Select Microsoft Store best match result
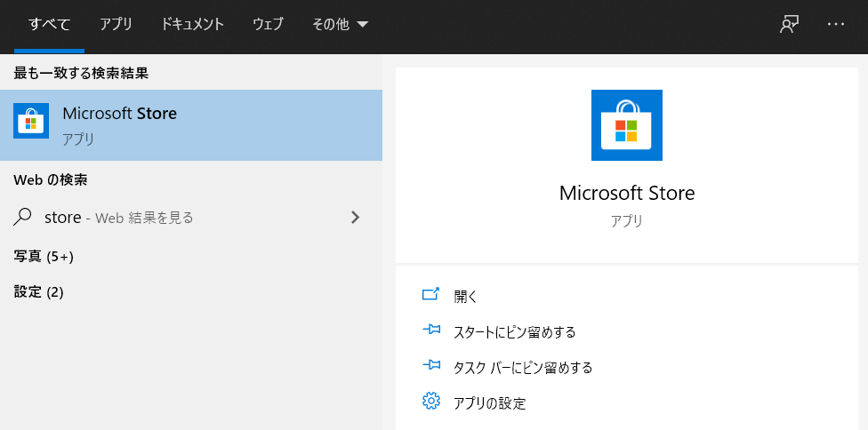The width and height of the screenshot is (868, 430). pos(191,125)
